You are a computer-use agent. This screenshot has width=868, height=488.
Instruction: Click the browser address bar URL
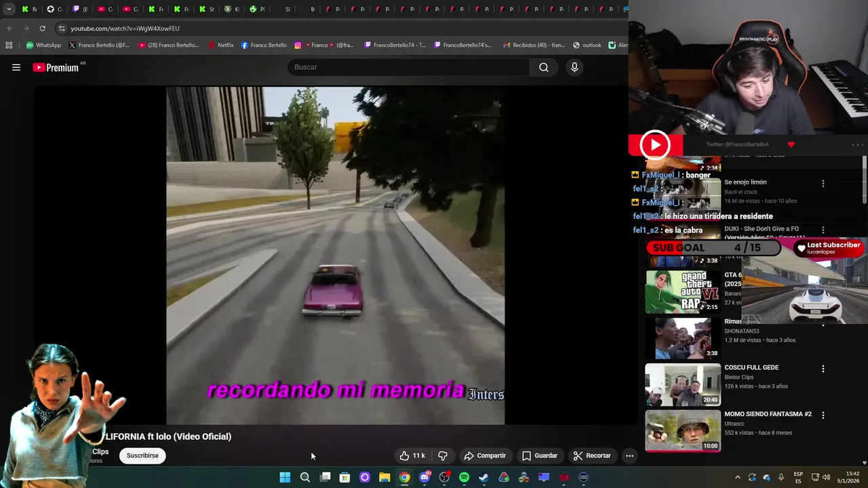point(125,28)
